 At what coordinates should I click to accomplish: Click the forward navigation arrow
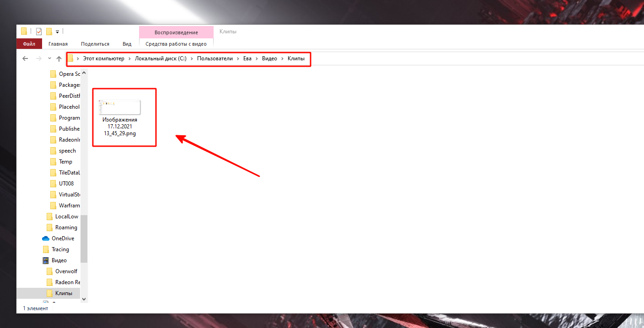pos(38,58)
